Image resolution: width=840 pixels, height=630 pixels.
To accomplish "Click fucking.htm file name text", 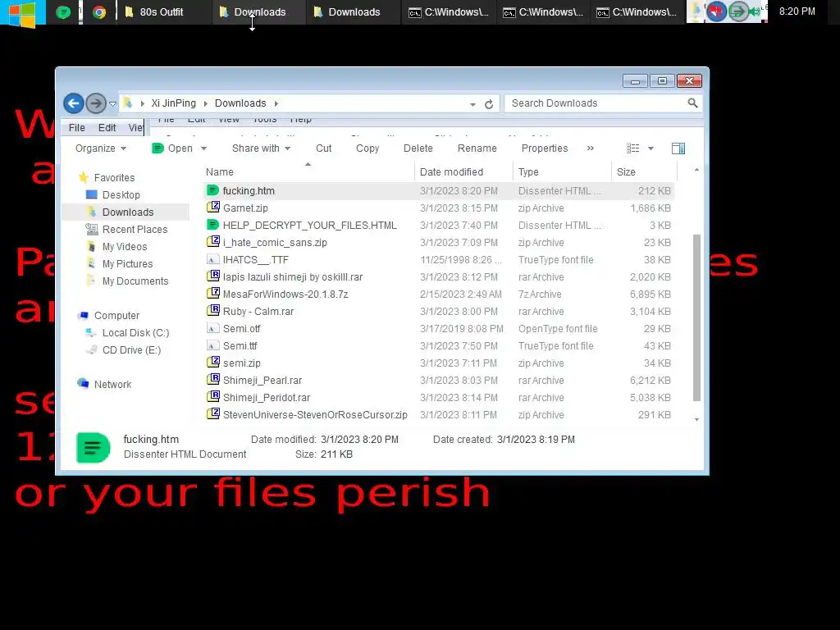I will pyautogui.click(x=249, y=190).
